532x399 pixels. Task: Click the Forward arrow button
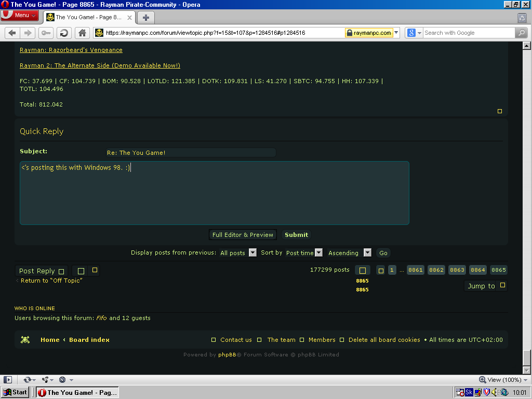pyautogui.click(x=28, y=33)
